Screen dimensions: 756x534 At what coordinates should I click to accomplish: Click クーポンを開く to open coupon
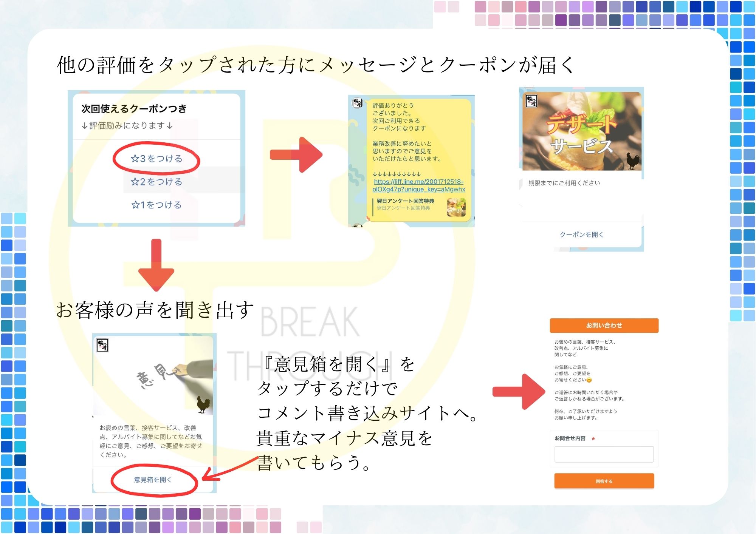coord(581,235)
